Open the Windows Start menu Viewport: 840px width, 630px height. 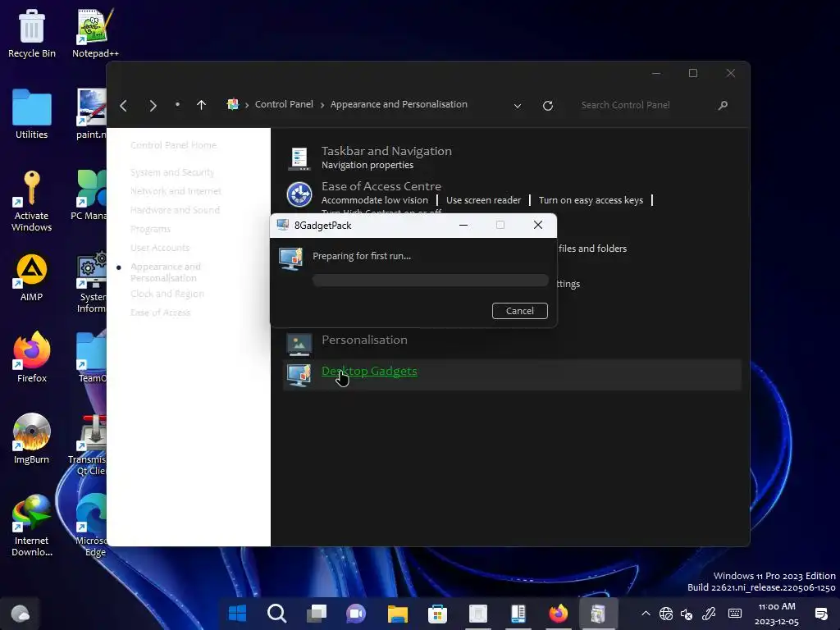click(237, 614)
